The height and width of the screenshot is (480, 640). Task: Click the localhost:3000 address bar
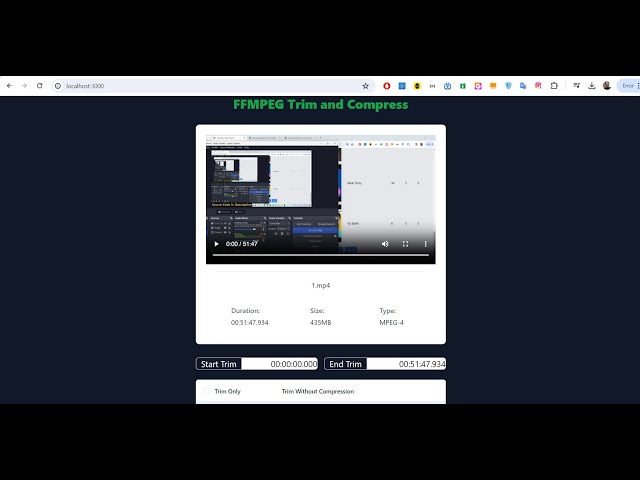click(x=200, y=86)
